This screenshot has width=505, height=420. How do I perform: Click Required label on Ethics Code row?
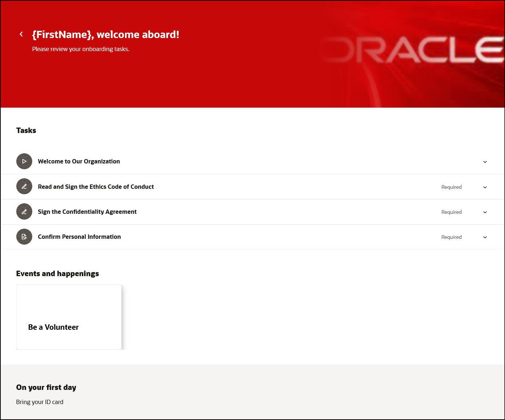[451, 187]
